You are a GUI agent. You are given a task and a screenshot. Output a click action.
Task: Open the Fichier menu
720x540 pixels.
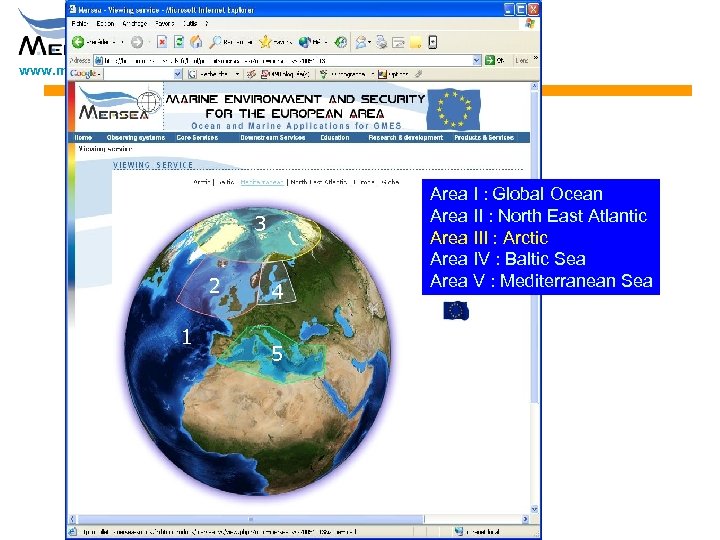tap(80, 23)
